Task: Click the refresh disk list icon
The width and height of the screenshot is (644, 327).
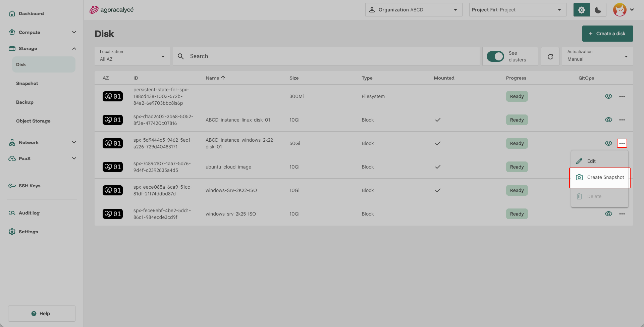Action: pyautogui.click(x=550, y=56)
